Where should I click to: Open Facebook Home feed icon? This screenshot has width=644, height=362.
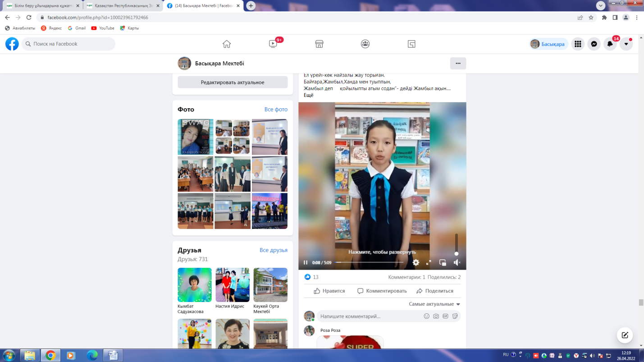pos(227,44)
